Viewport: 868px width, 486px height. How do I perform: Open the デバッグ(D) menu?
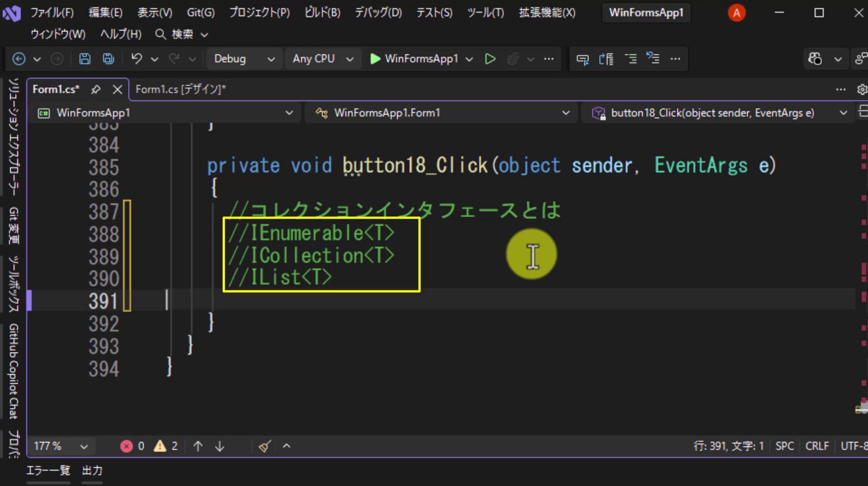point(378,13)
